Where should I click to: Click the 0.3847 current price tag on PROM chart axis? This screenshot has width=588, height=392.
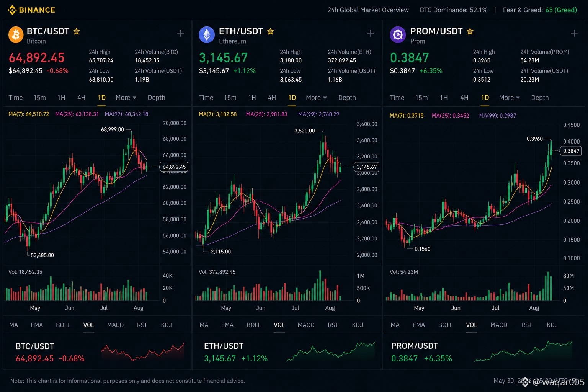[571, 151]
